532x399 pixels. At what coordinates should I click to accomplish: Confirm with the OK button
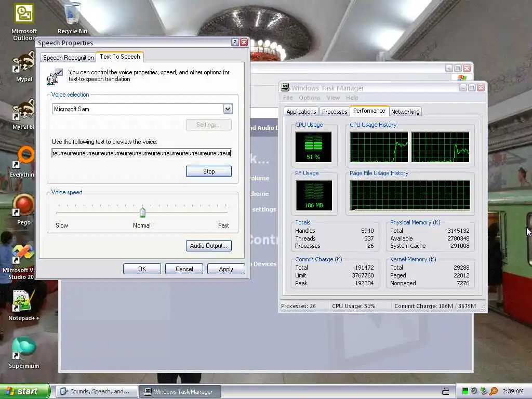point(142,269)
